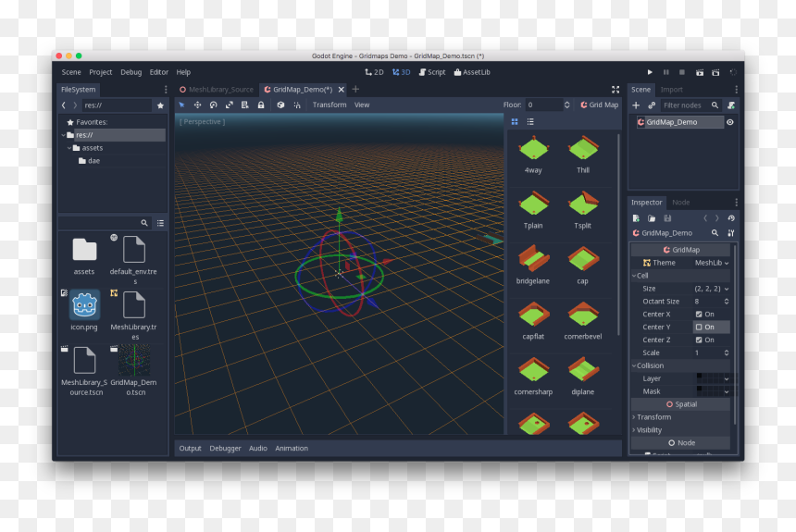The image size is (796, 532).
Task: Switch to the Import tab
Action: point(672,90)
